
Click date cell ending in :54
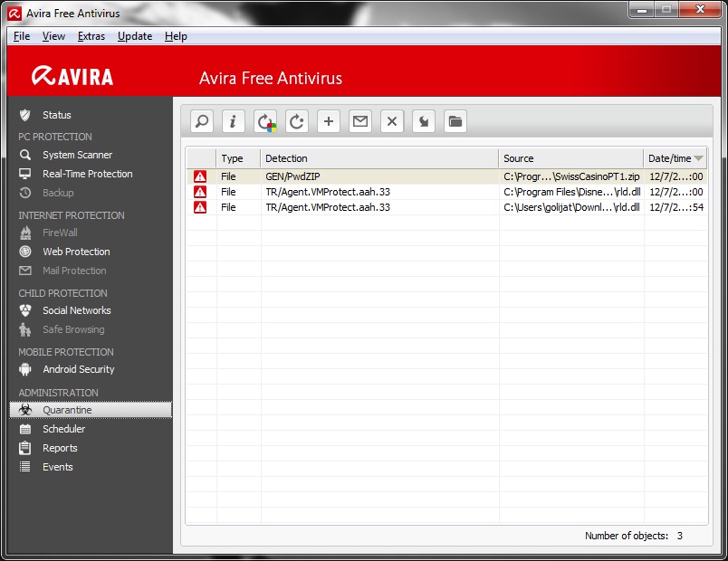pyautogui.click(x=675, y=207)
